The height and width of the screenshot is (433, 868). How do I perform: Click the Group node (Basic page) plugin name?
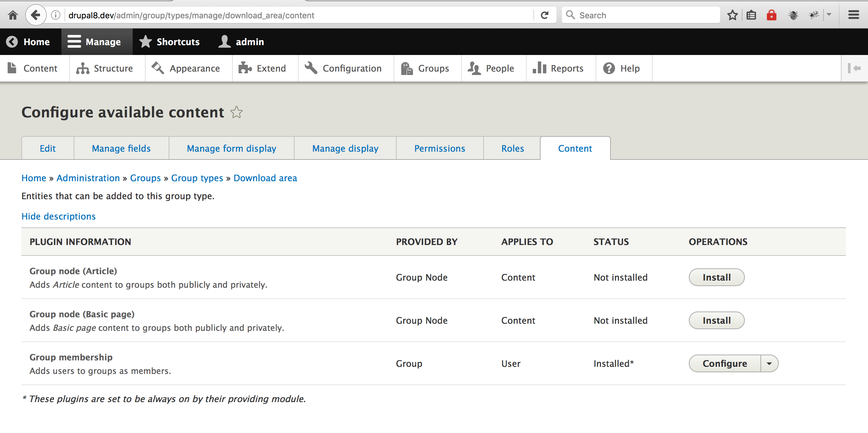(82, 314)
